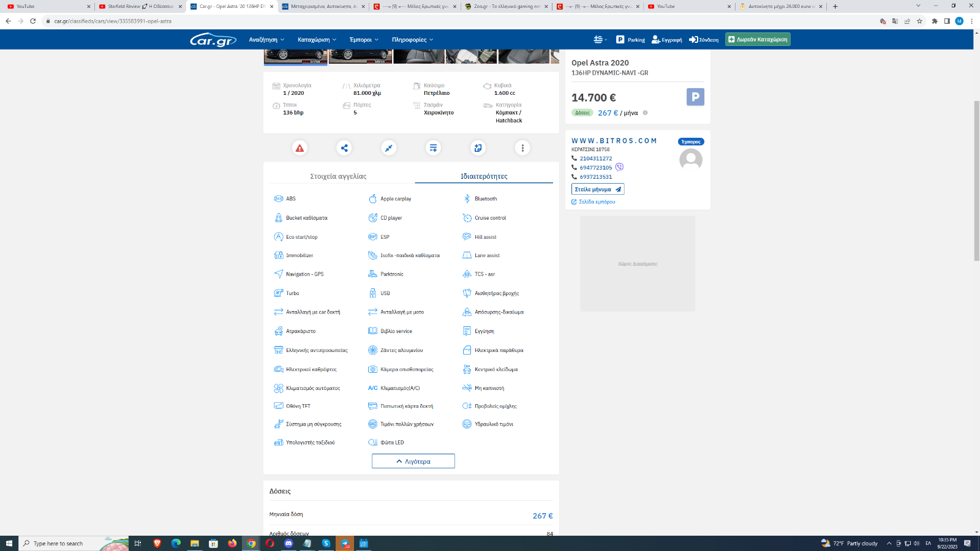
Task: Switch to the Zoo.gr browser tab
Action: pyautogui.click(x=506, y=6)
